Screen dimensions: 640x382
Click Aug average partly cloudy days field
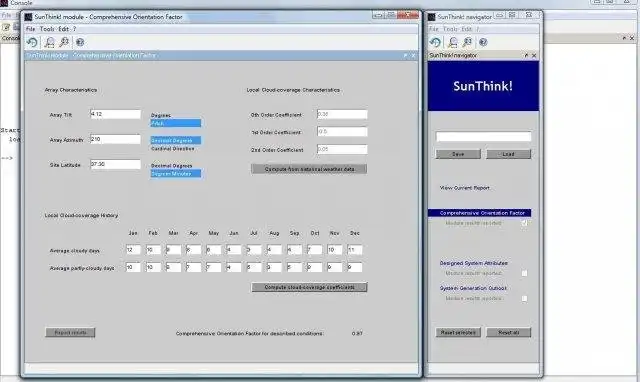(x=274, y=267)
